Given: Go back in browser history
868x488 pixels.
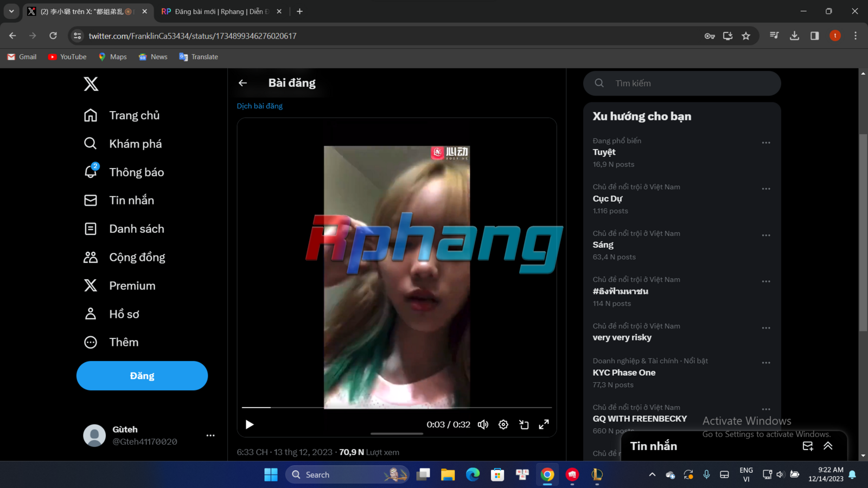Looking at the screenshot, I should [x=12, y=36].
